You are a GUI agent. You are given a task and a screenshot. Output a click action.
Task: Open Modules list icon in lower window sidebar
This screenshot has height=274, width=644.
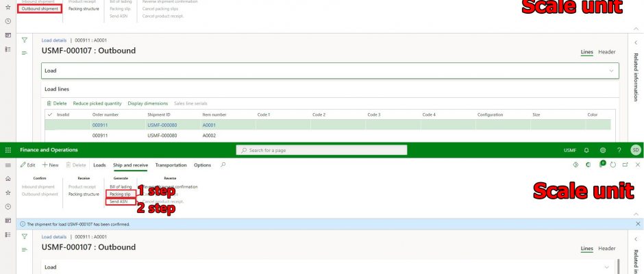click(x=8, y=234)
